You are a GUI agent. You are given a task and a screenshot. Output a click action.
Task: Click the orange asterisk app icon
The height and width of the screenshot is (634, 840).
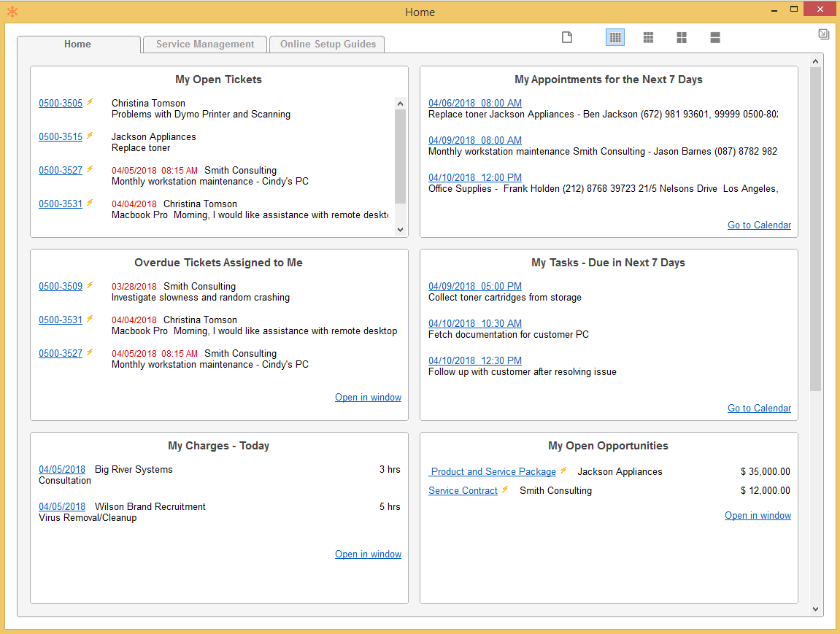click(x=12, y=12)
